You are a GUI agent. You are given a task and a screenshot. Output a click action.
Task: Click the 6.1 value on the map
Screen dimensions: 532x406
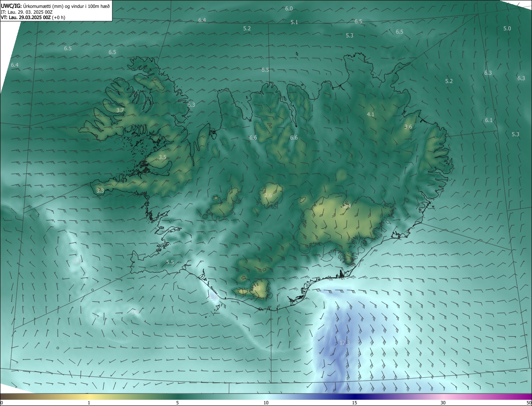pyautogui.click(x=489, y=120)
